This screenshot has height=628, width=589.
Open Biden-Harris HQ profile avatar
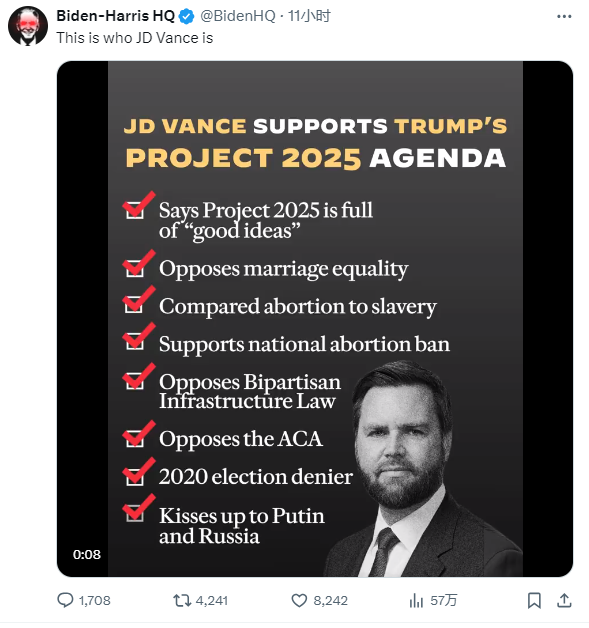[28, 26]
